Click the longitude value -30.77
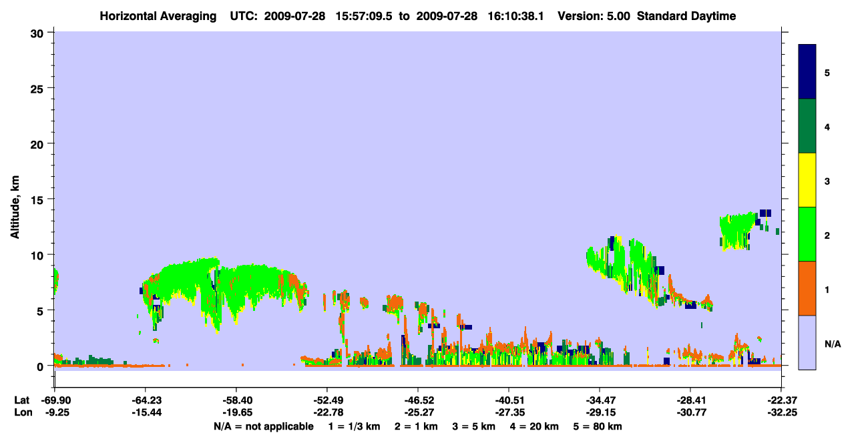The height and width of the screenshot is (445, 868). point(690,413)
